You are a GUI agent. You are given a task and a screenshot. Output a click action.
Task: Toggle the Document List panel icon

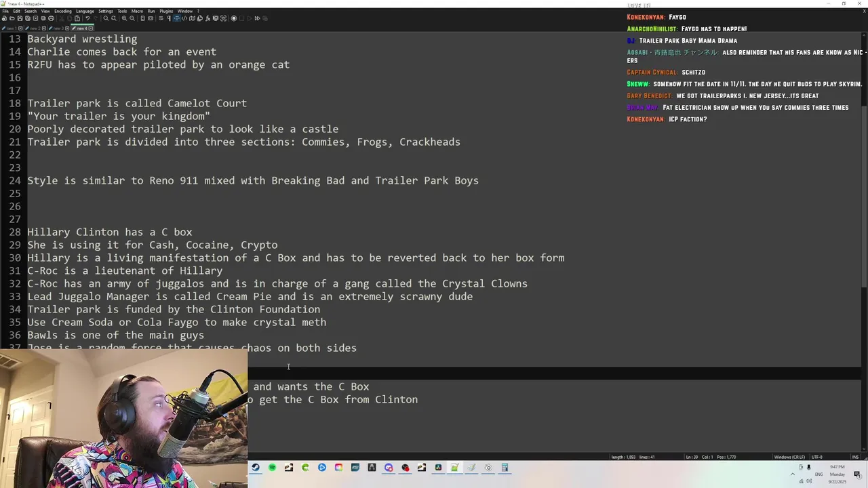pos(199,18)
